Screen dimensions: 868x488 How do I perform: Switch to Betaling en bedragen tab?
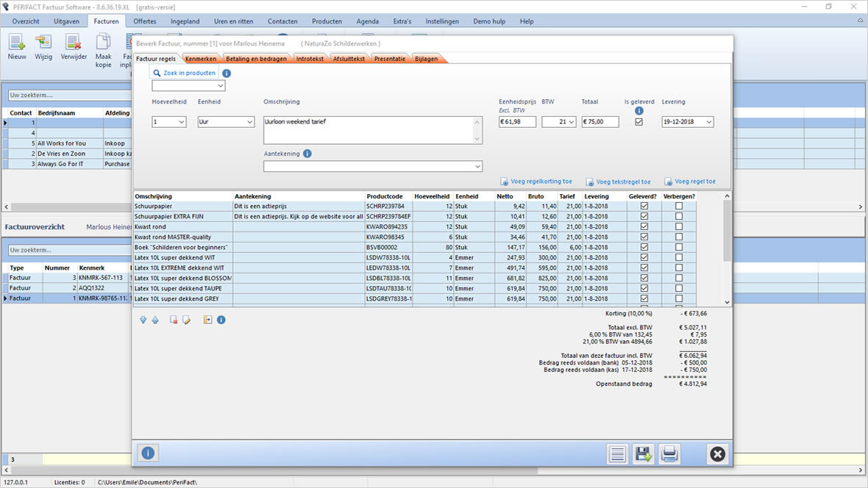256,59
